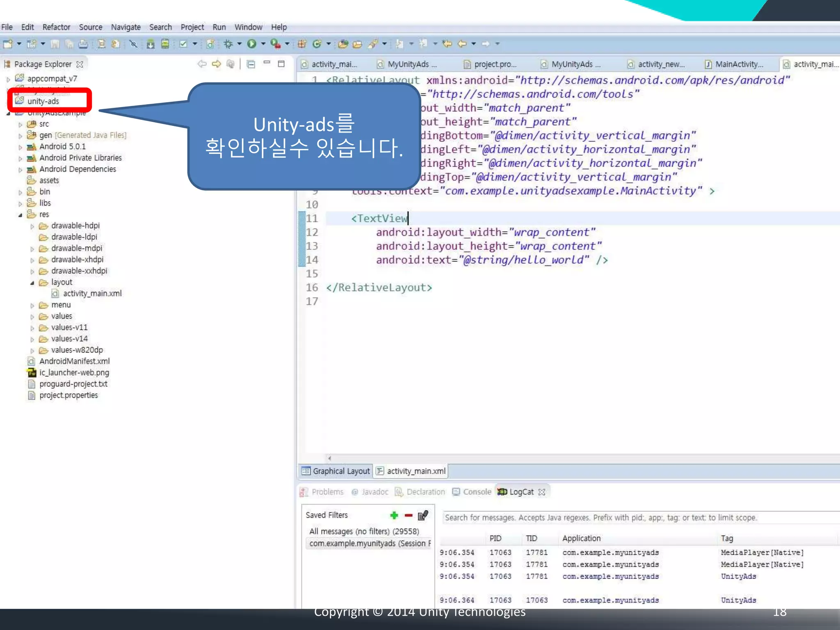Open the Refactor menu

[56, 27]
